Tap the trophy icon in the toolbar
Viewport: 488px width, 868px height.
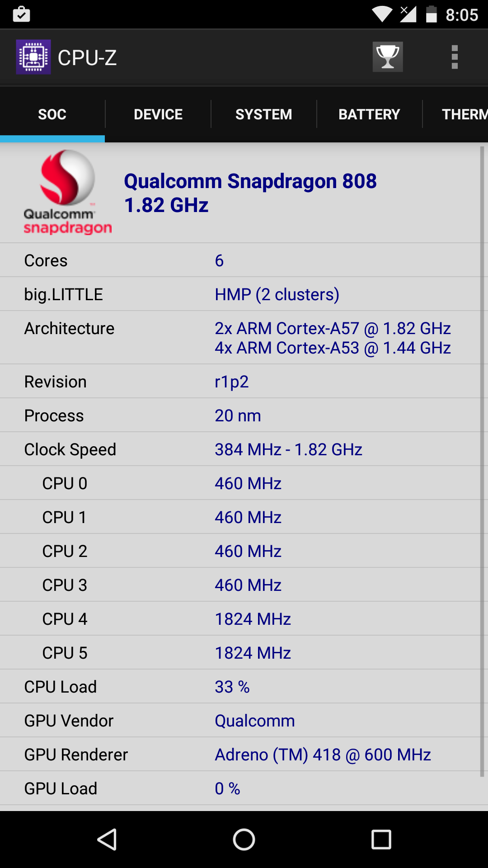pyautogui.click(x=387, y=57)
